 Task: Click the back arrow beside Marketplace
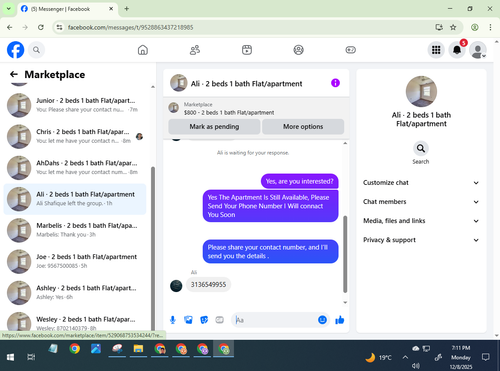[14, 74]
